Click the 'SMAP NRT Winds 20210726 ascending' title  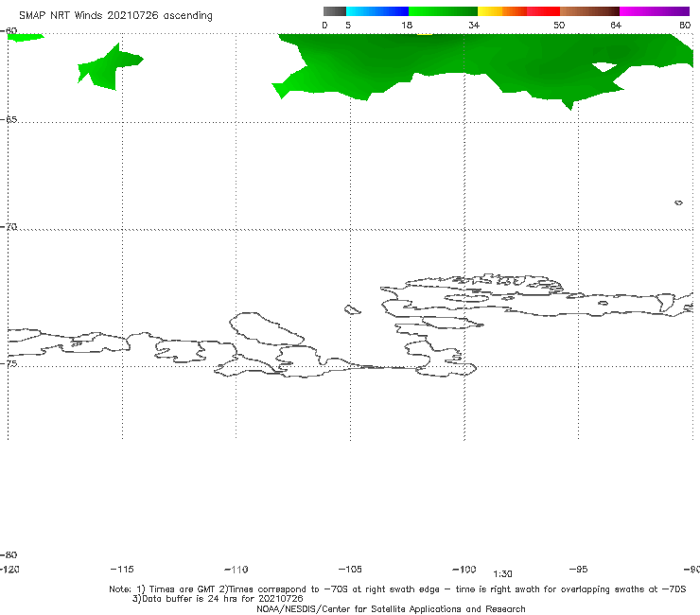coord(115,15)
